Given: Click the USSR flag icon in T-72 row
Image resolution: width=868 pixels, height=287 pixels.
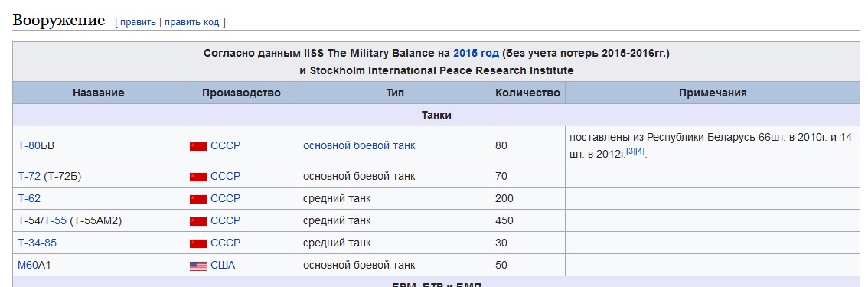Looking at the screenshot, I should point(198,177).
